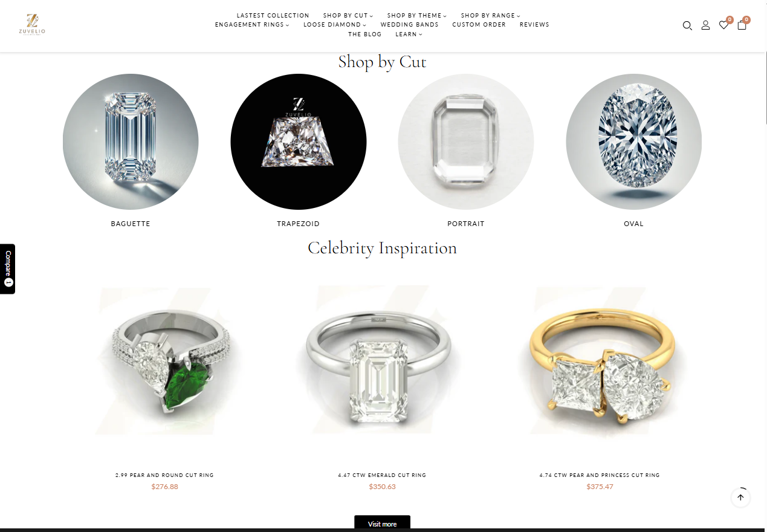The height and width of the screenshot is (532, 767).
Task: Select the Baguette cut diamond image
Action: pos(131,141)
